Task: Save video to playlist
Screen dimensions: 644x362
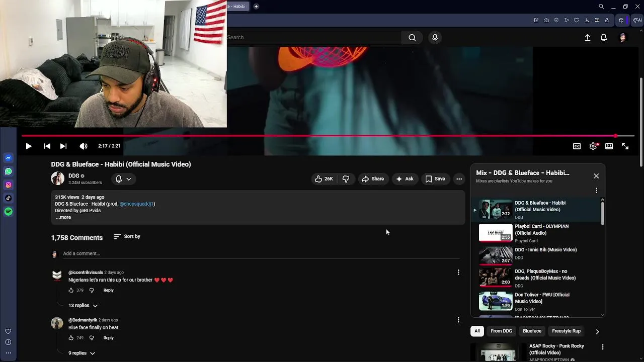Action: [x=435, y=179]
